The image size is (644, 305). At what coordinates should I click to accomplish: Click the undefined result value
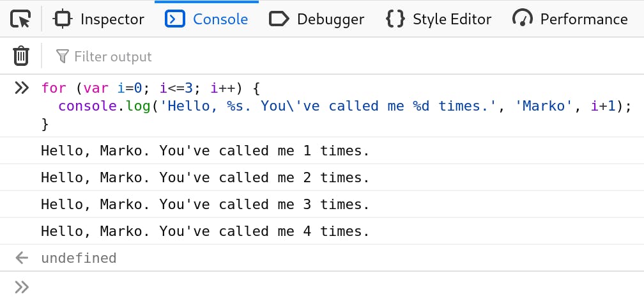pyautogui.click(x=79, y=258)
